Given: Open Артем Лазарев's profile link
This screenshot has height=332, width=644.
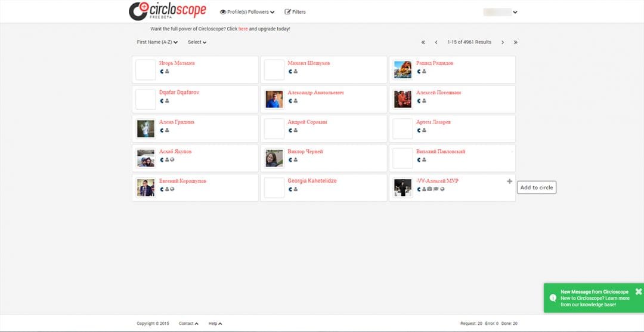Looking at the screenshot, I should [434, 122].
